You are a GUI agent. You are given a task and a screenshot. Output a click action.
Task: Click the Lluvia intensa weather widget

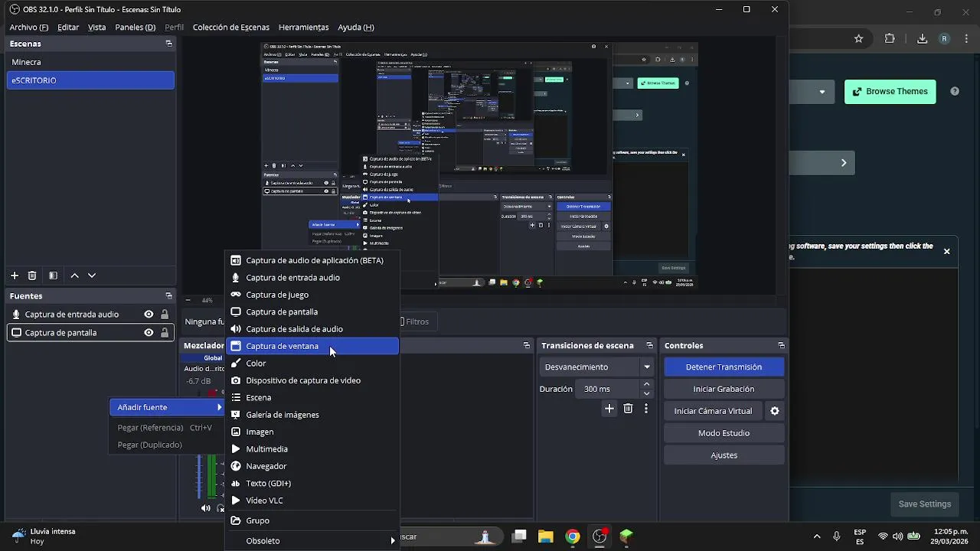44,536
